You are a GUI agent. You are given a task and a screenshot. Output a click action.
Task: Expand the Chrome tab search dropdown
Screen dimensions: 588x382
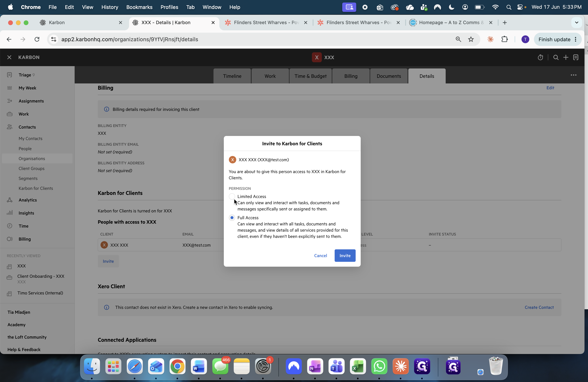tap(577, 23)
